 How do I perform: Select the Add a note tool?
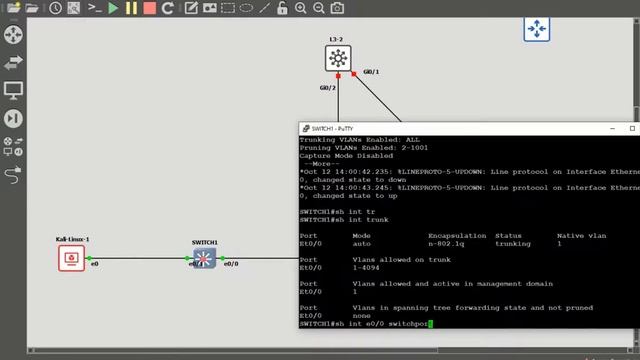[x=191, y=8]
